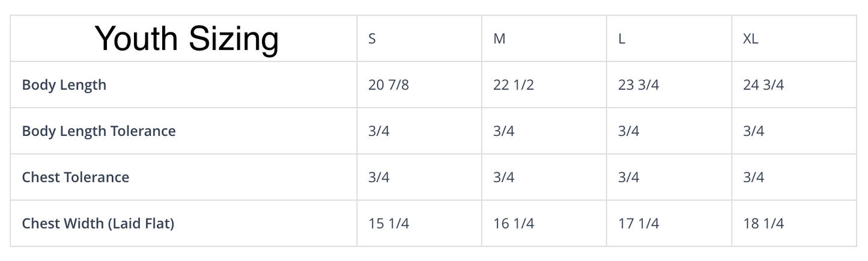
Task: Select the 24 3/4 body length cell
Action: pos(763,85)
